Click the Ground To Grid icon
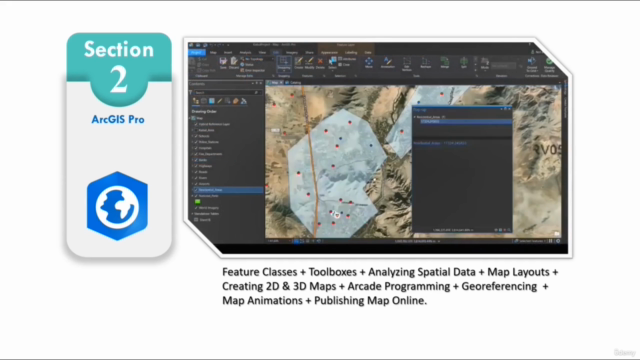 point(531,61)
